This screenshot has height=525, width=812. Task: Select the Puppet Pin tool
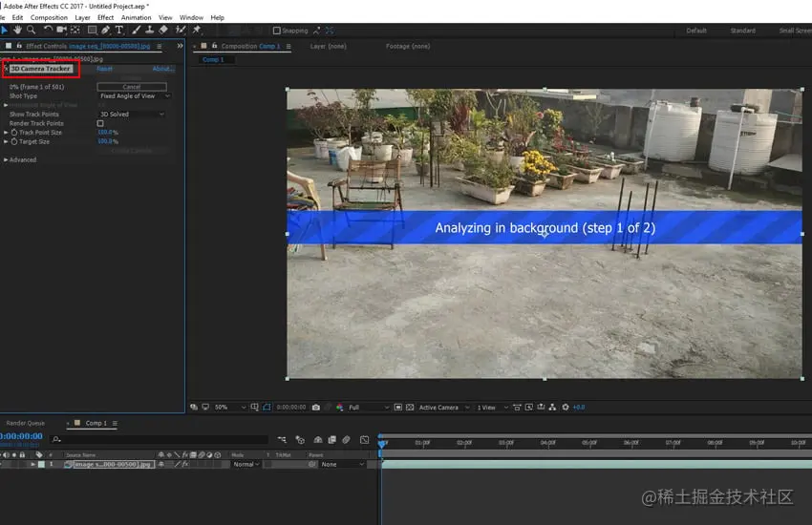[x=195, y=31]
